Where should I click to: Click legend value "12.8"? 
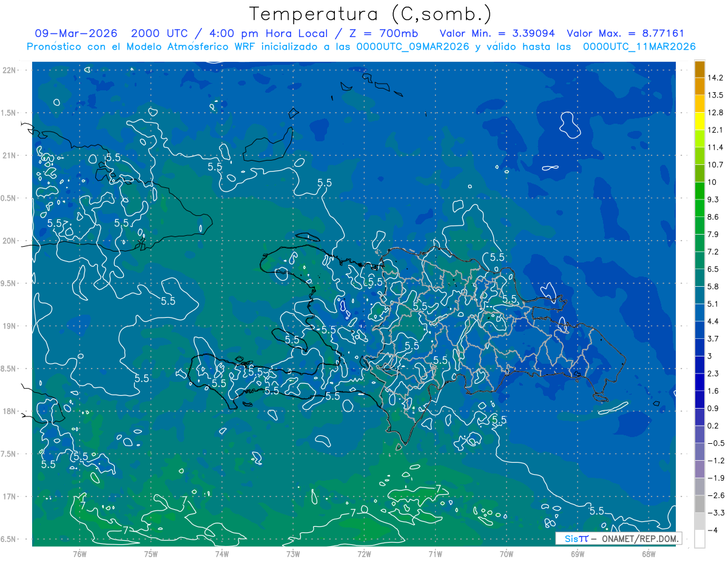(x=715, y=113)
